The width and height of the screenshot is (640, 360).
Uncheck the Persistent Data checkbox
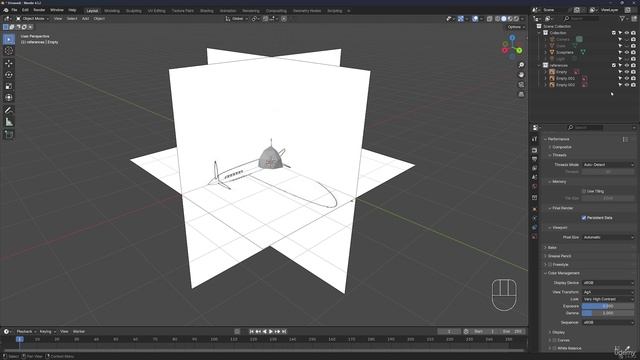click(584, 218)
